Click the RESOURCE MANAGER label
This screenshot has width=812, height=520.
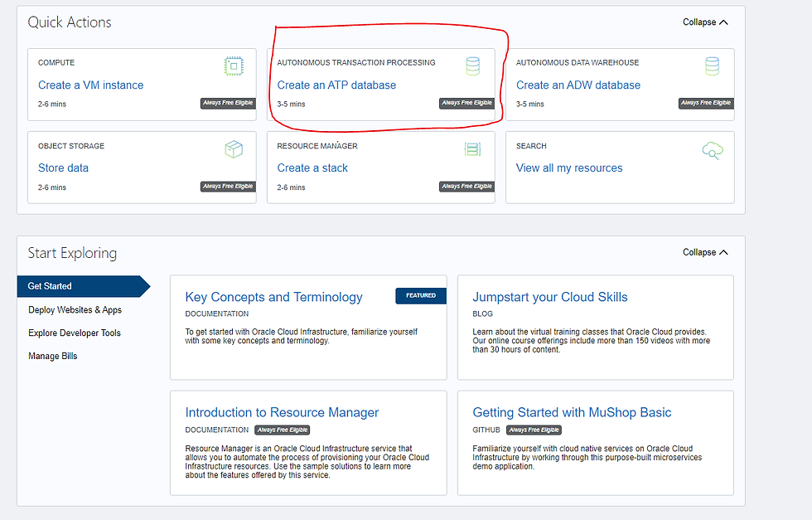pos(317,146)
